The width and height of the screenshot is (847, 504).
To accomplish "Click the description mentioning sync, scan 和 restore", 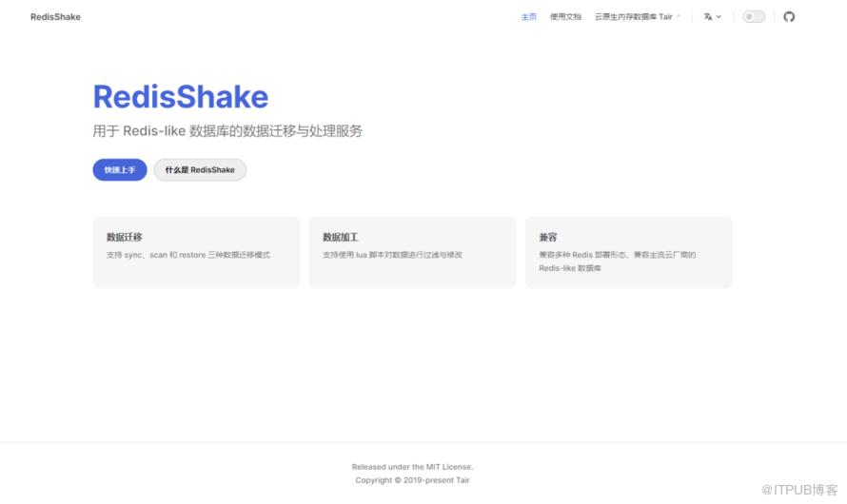I will [188, 255].
